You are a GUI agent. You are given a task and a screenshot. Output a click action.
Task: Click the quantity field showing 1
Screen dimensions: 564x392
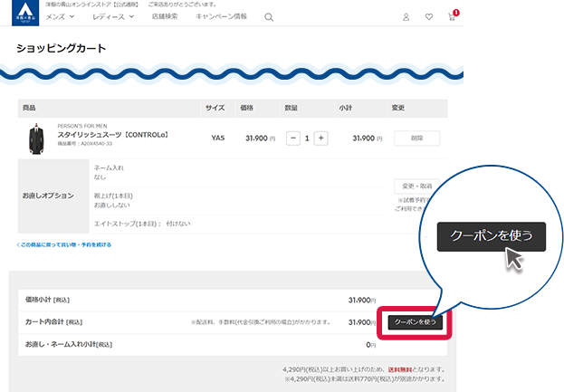307,139
